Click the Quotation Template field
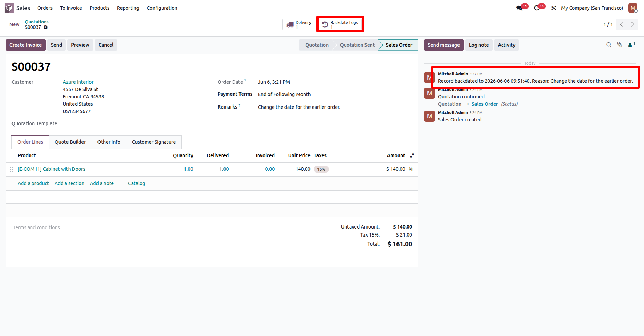This screenshot has height=336, width=644. click(x=34, y=123)
